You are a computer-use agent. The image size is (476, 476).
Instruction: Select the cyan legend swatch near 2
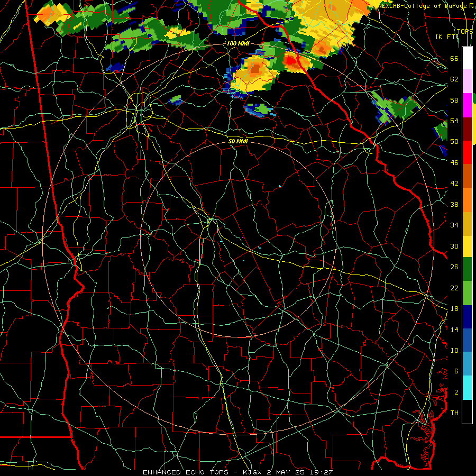467,388
